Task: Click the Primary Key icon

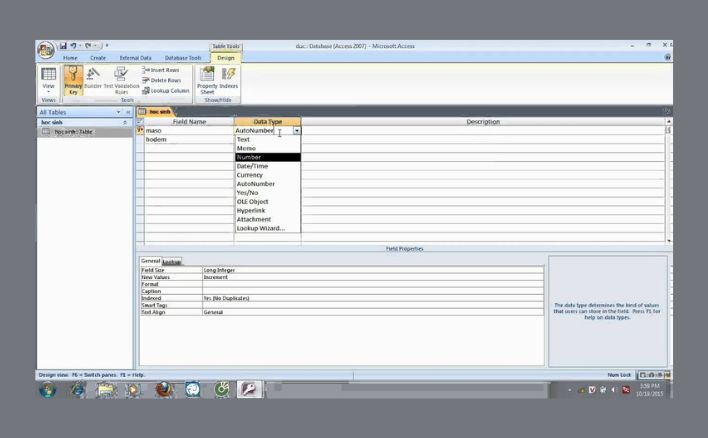Action: [x=73, y=79]
